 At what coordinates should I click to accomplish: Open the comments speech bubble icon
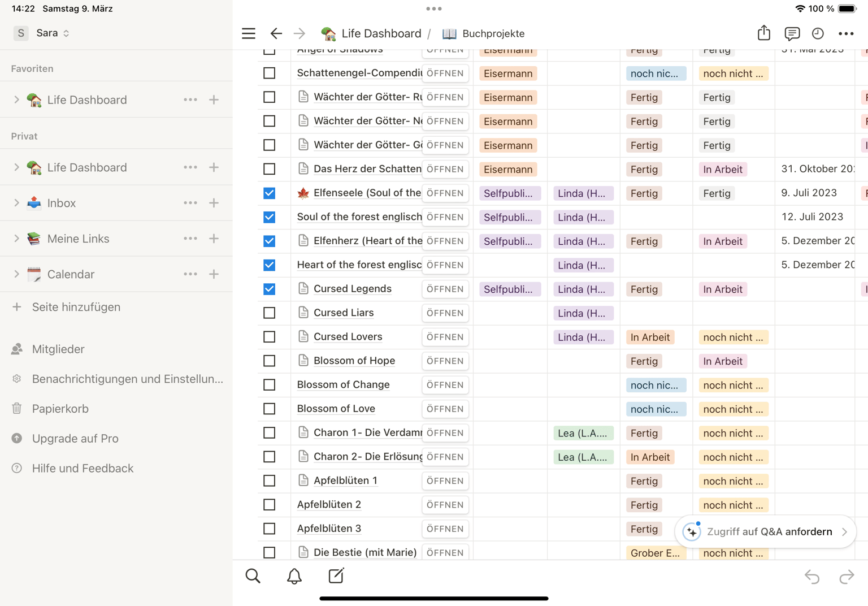[792, 34]
